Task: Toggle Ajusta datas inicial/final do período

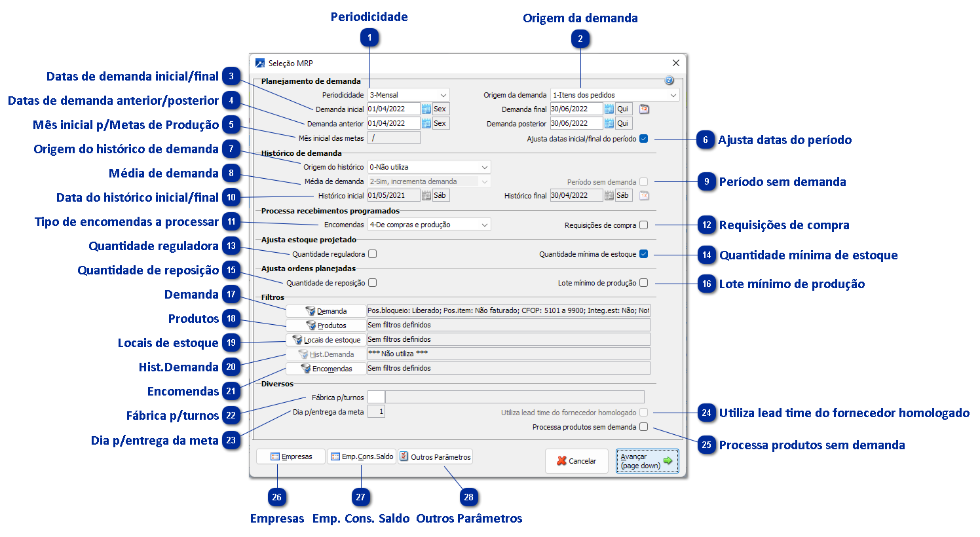Action: coord(643,139)
